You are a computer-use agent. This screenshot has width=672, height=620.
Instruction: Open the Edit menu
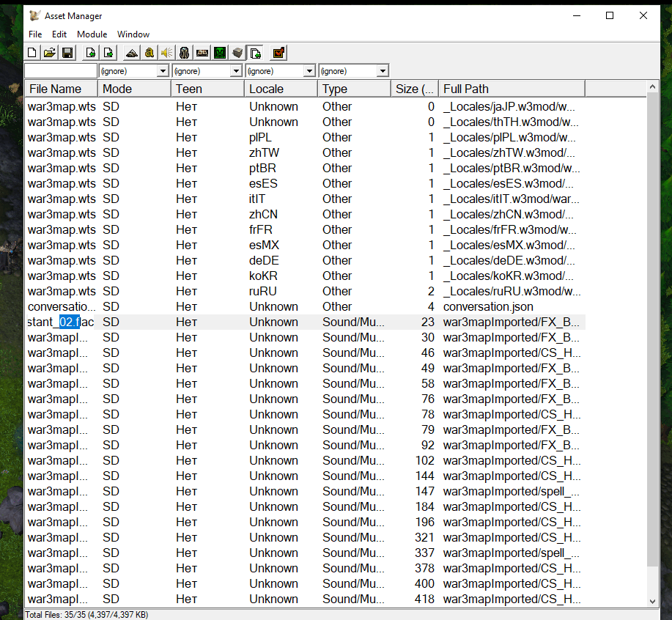[x=59, y=34]
